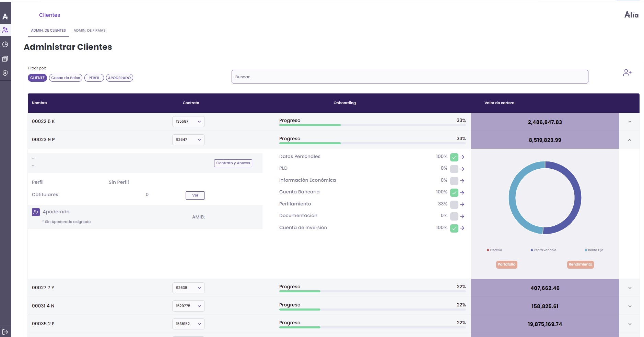
Task: Filter by APODERADO chip
Action: [119, 78]
